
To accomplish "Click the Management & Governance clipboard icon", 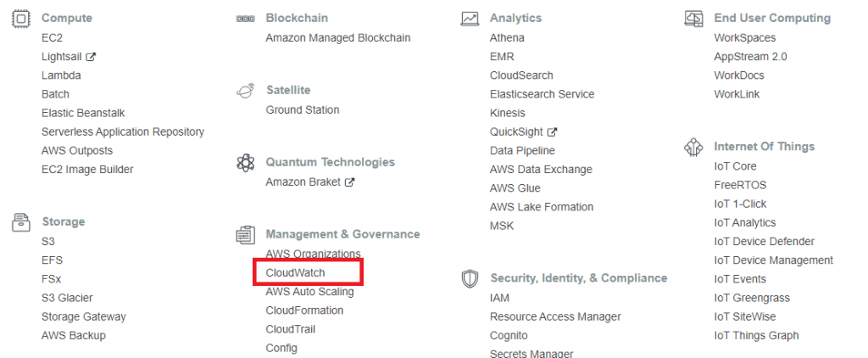I will (246, 234).
